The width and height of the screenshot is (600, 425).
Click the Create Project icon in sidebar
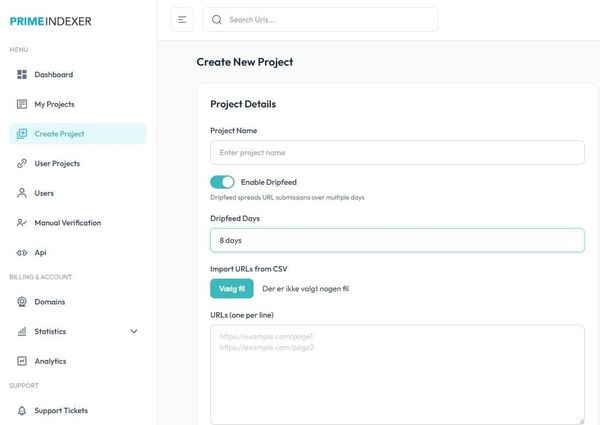[x=22, y=134]
